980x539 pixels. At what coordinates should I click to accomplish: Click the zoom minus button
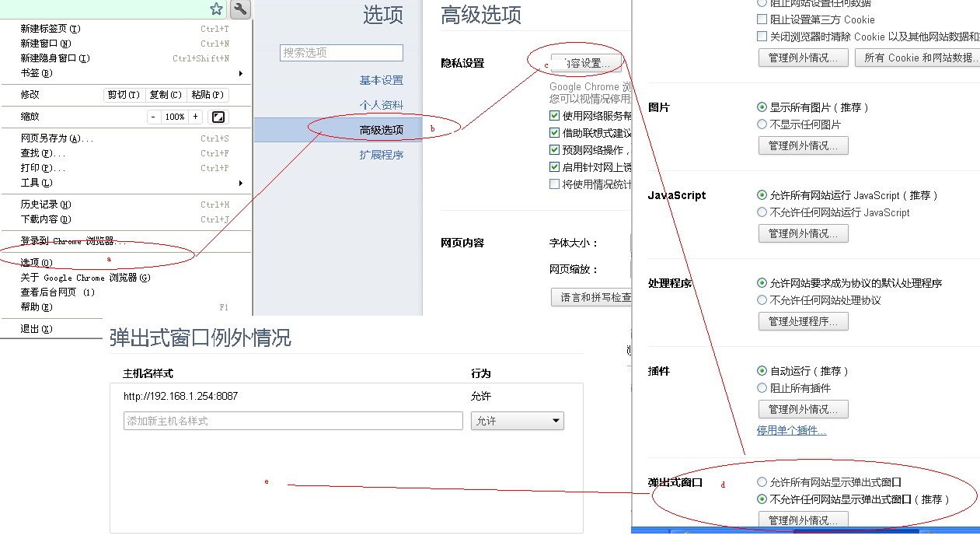tap(154, 117)
